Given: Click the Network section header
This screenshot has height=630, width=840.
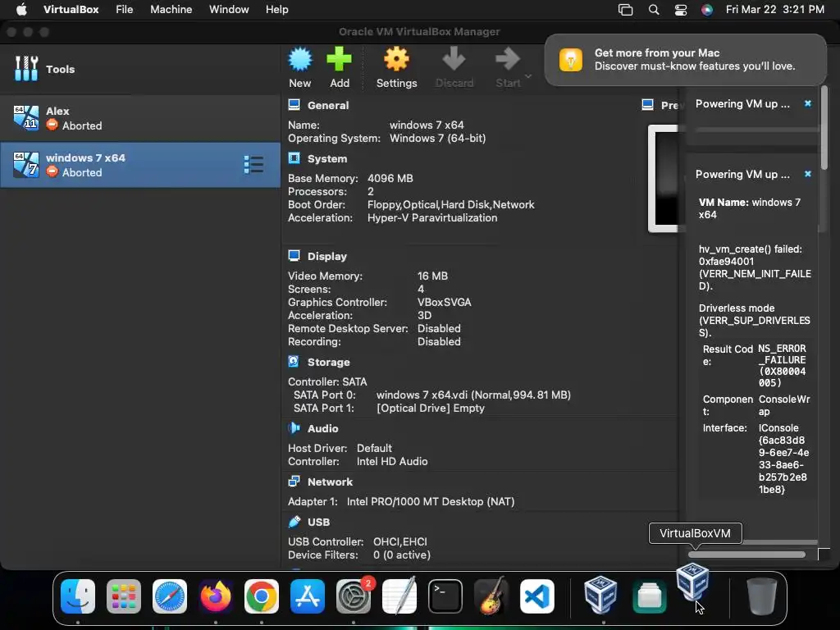Looking at the screenshot, I should (x=330, y=482).
